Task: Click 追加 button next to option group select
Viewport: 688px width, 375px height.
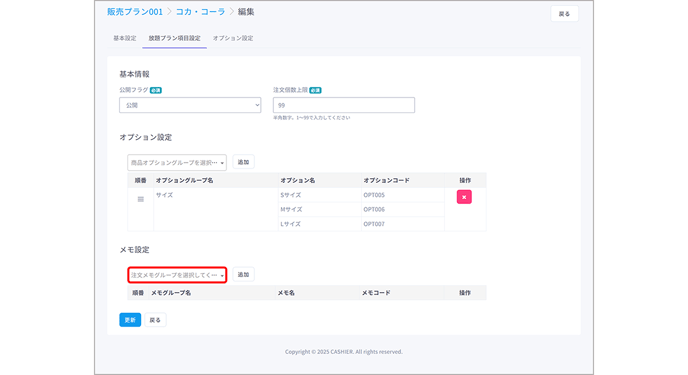Action: pyautogui.click(x=243, y=162)
